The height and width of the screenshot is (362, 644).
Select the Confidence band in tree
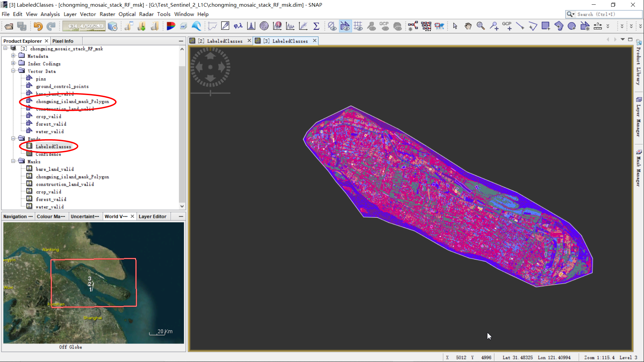48,154
